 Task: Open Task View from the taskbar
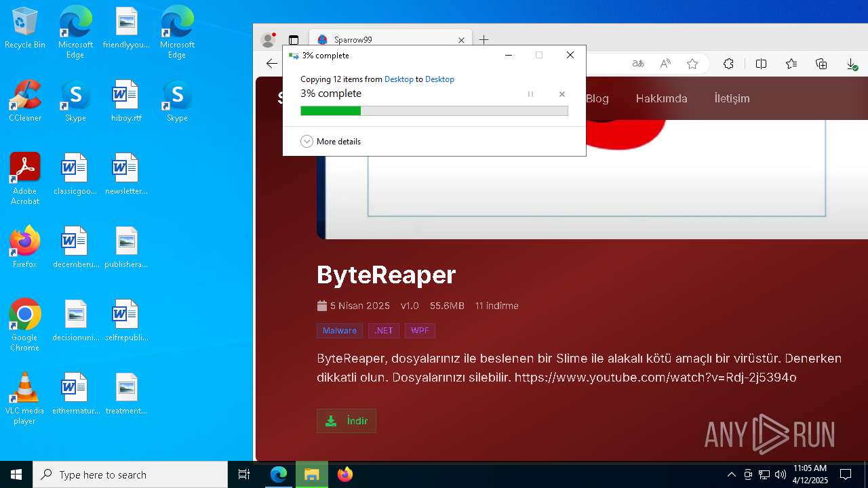[244, 474]
